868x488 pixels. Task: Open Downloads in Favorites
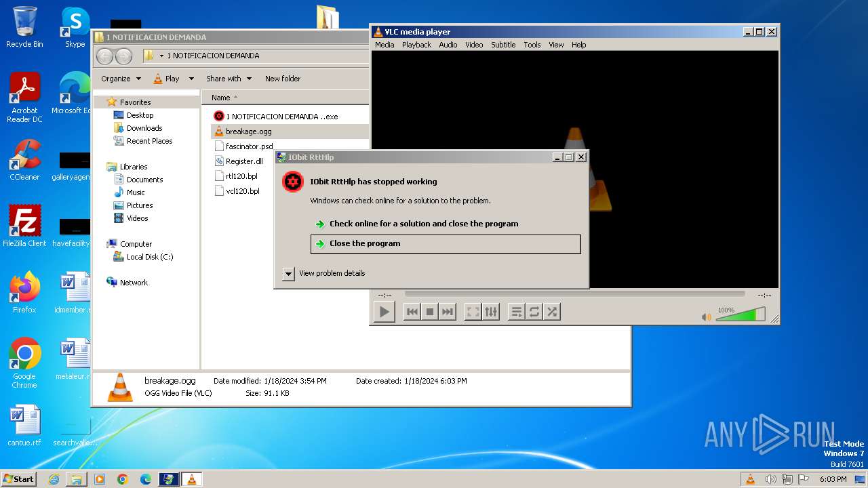tap(138, 128)
